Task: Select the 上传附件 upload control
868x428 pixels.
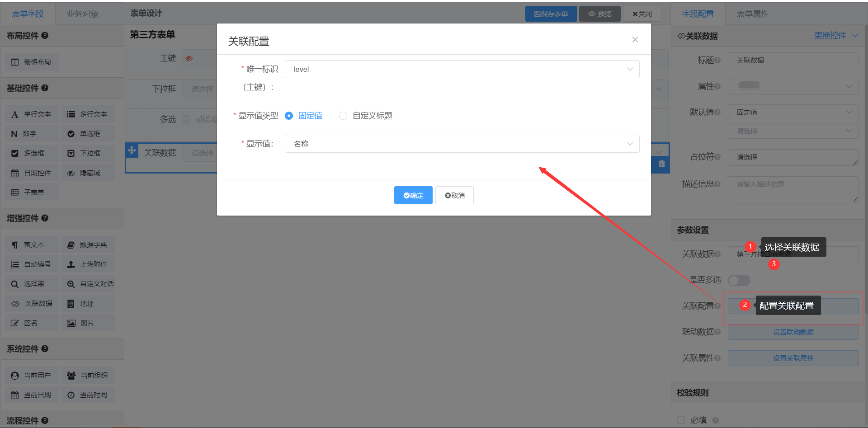Action: pos(88,264)
